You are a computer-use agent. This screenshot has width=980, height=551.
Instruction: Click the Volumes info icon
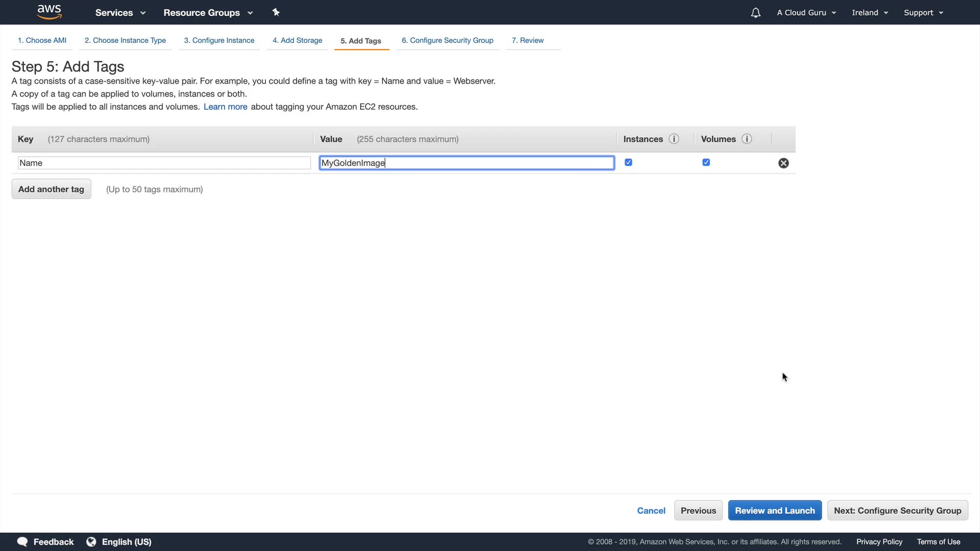coord(747,139)
